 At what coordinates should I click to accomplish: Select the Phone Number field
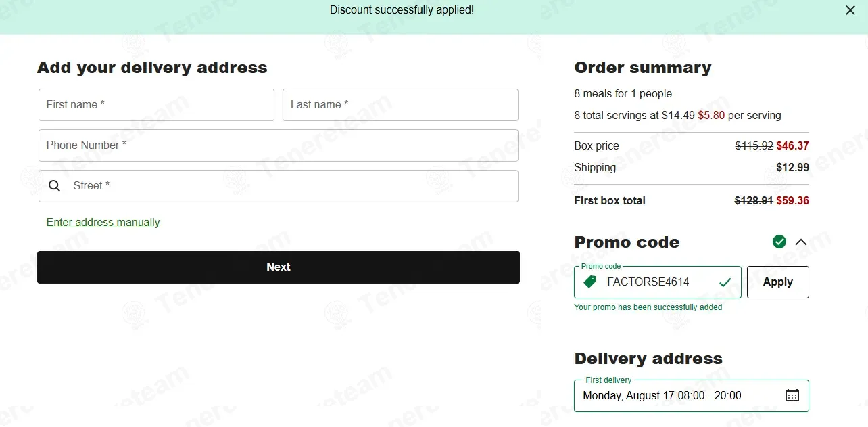pyautogui.click(x=279, y=145)
